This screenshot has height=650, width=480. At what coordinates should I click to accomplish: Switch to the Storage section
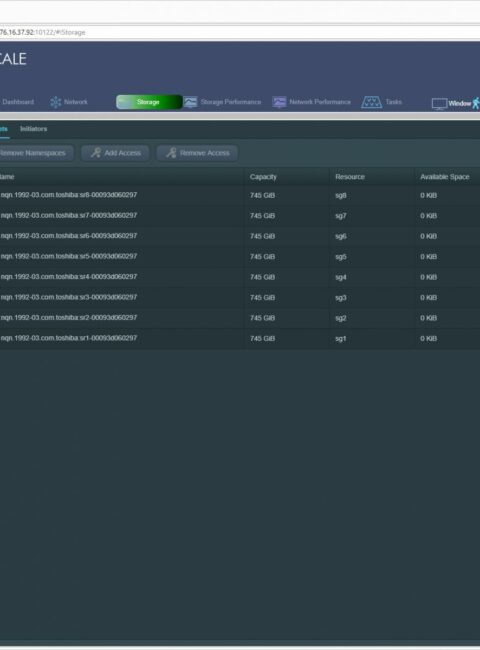[x=149, y=102]
